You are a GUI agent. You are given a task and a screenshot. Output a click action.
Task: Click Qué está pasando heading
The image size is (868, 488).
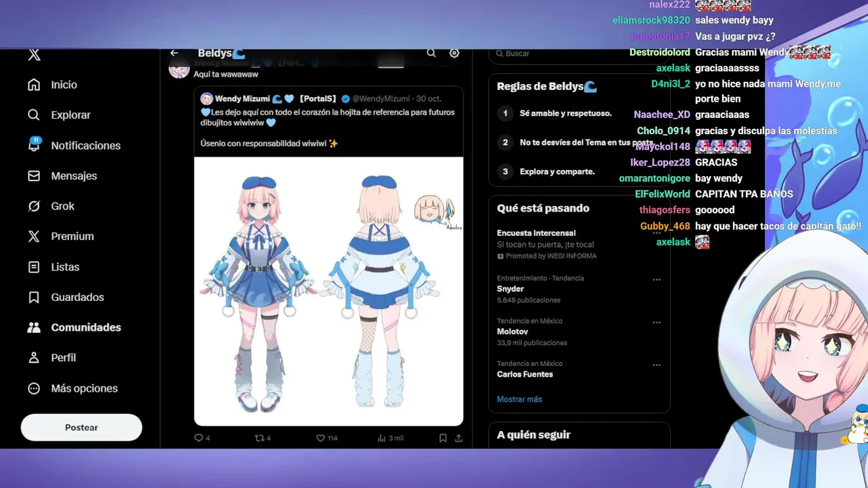pyautogui.click(x=543, y=208)
